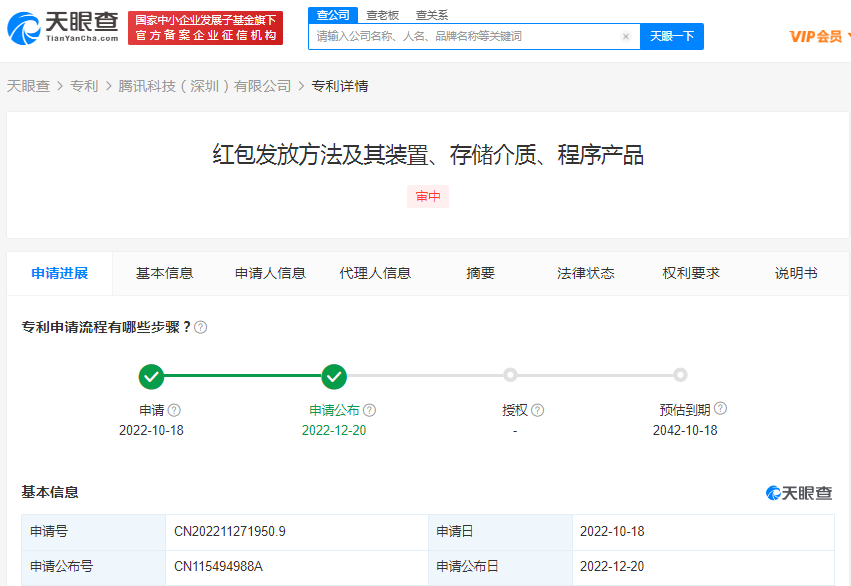Image resolution: width=851 pixels, height=586 pixels.
Task: Click the question icon beside 申请
Action: 175,410
